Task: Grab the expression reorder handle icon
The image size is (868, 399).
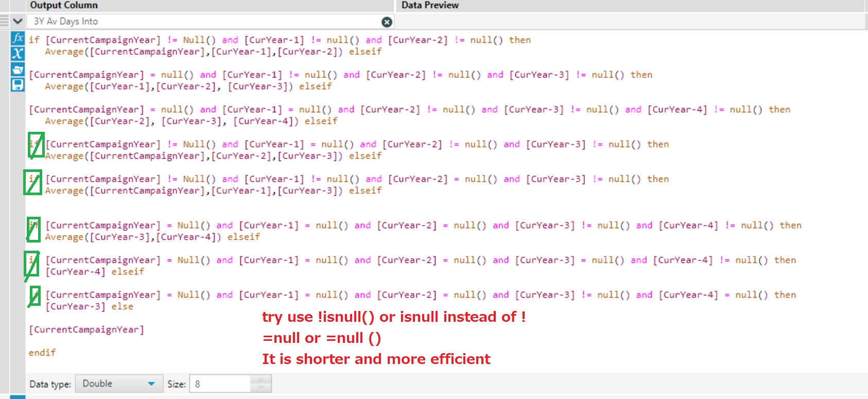Action: coord(5,21)
